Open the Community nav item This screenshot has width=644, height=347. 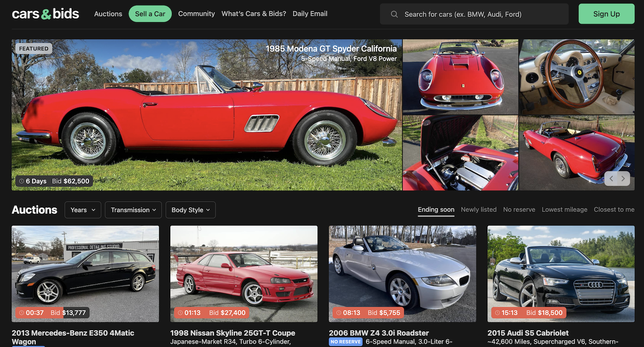[196, 14]
